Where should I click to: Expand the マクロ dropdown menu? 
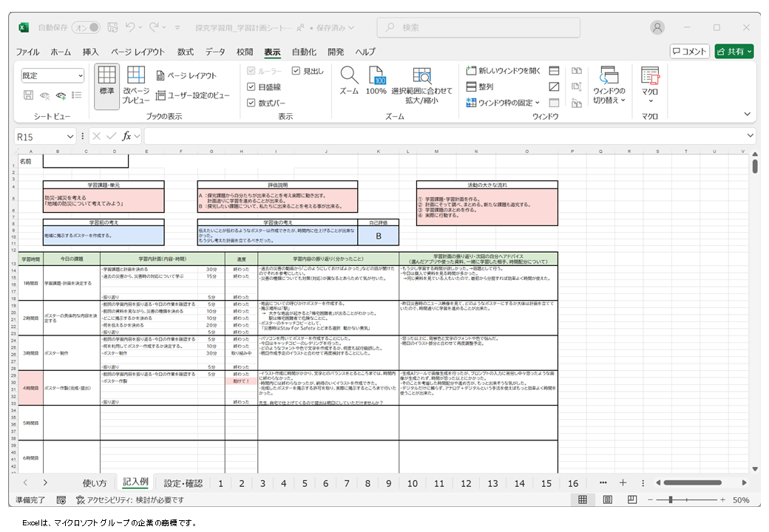(649, 101)
